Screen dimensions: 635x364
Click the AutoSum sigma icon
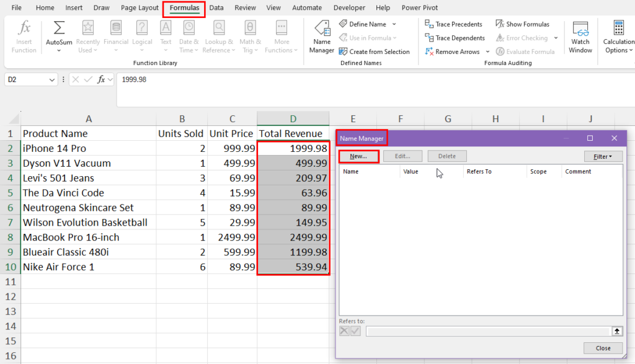pyautogui.click(x=59, y=28)
